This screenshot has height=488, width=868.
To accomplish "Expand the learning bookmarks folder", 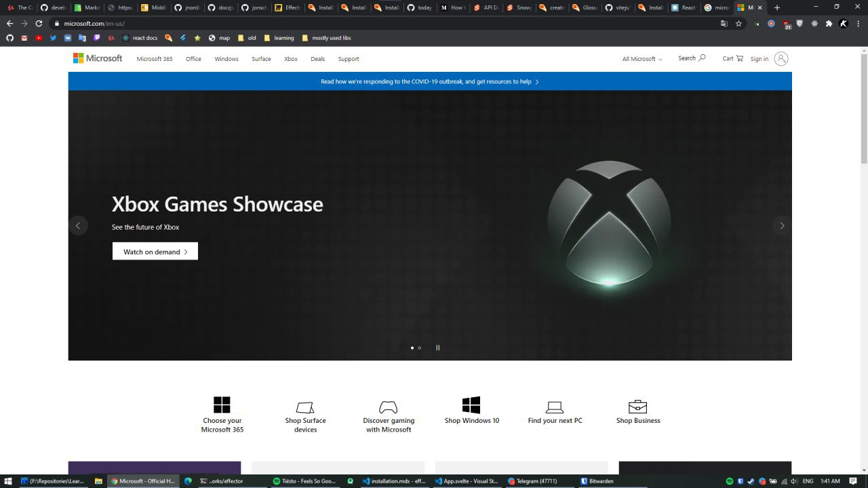I will pos(279,38).
